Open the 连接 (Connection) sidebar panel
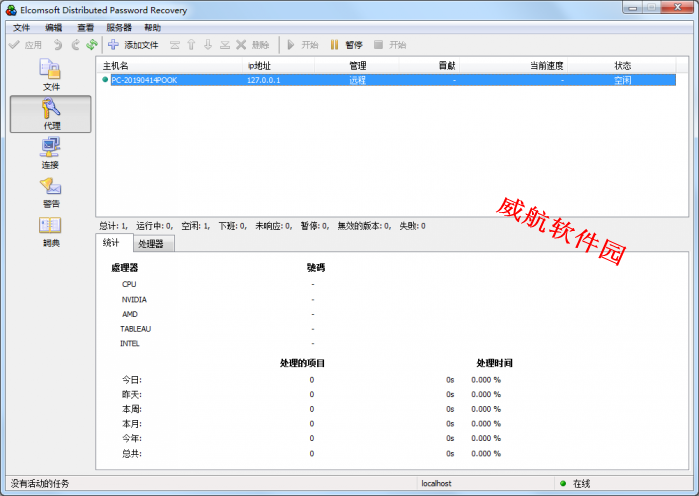The height and width of the screenshot is (496, 699). [x=50, y=153]
